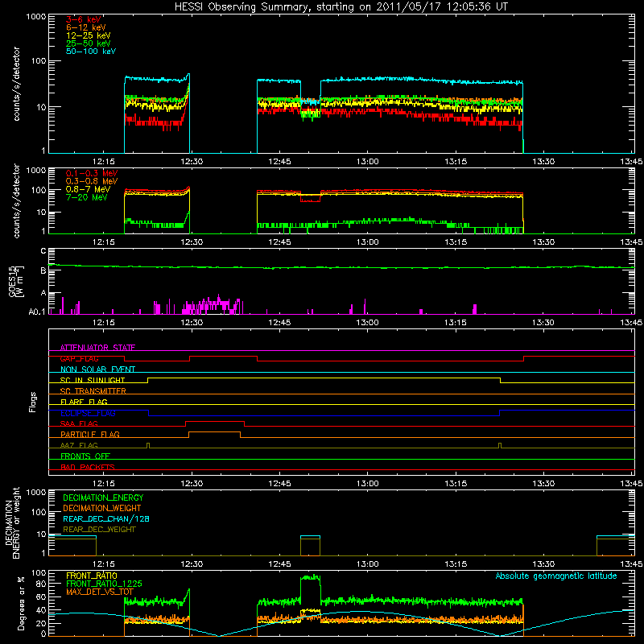Image resolution: width=644 pixels, height=644 pixels.
Task: Select the PARTICLE_FLAG label
Action: [x=90, y=434]
